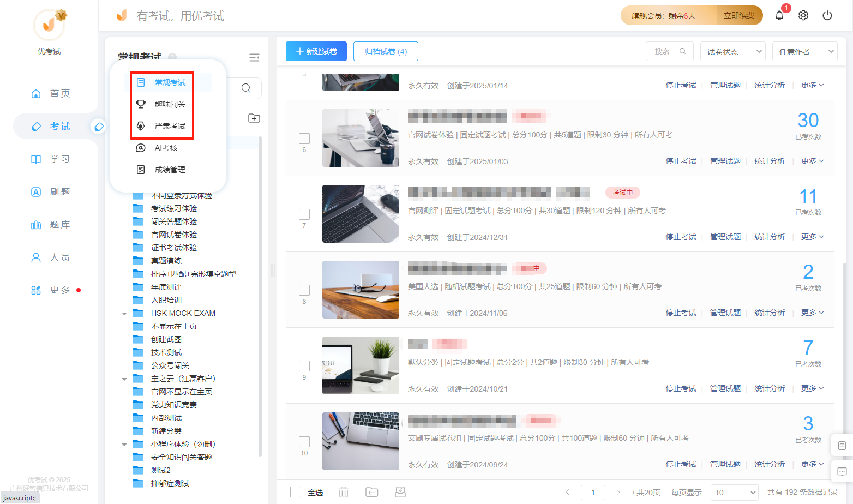Select 官网试卷体验 folder

173,235
